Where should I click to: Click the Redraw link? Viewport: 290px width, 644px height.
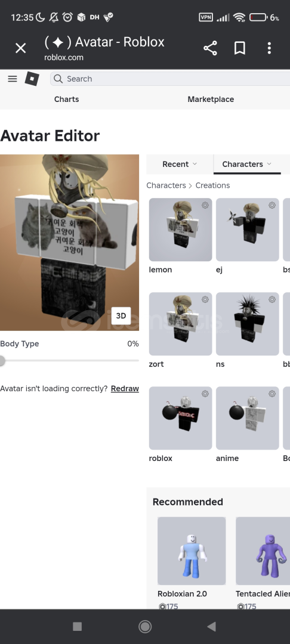point(125,389)
